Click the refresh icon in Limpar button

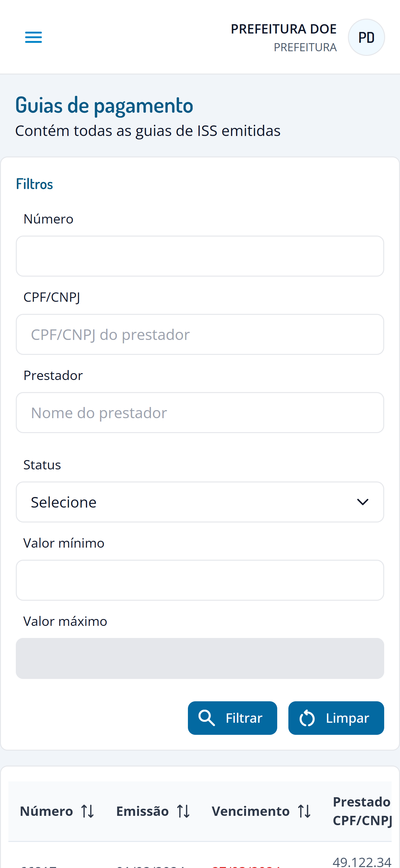pyautogui.click(x=307, y=718)
